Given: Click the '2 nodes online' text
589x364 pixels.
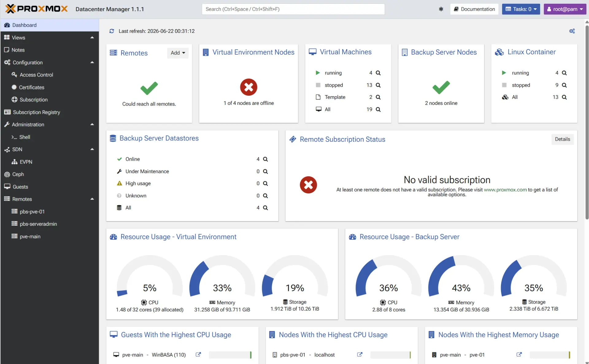Looking at the screenshot, I should tap(441, 103).
